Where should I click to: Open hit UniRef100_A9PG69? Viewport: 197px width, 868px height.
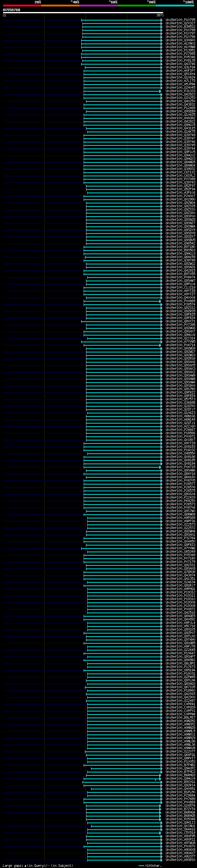tap(180, 518)
